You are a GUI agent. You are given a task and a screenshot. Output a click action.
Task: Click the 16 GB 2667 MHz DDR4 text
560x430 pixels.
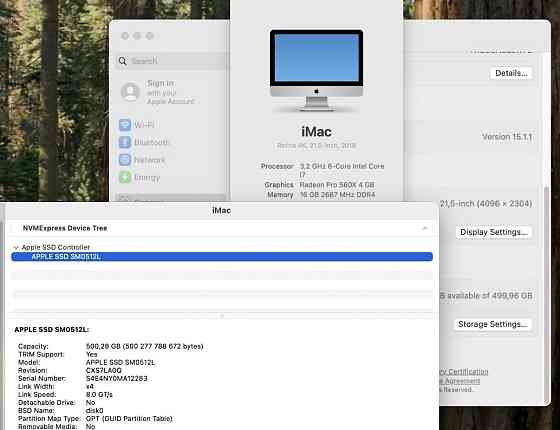tap(337, 195)
